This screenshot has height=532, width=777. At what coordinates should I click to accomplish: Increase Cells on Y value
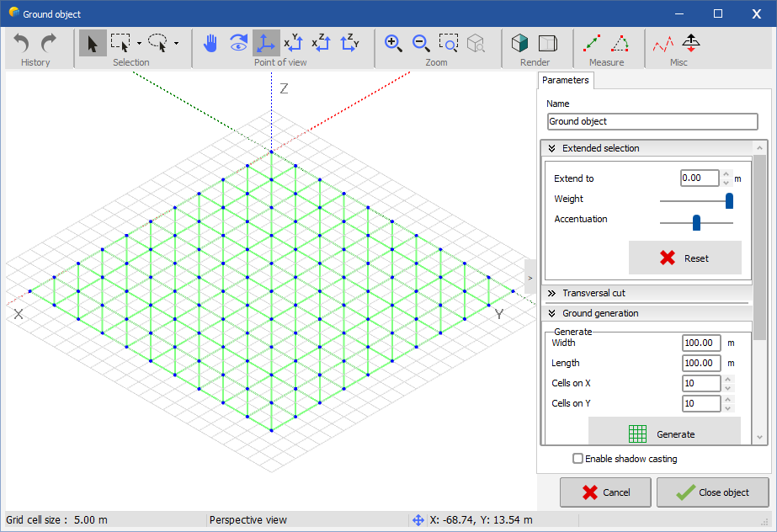(x=728, y=400)
